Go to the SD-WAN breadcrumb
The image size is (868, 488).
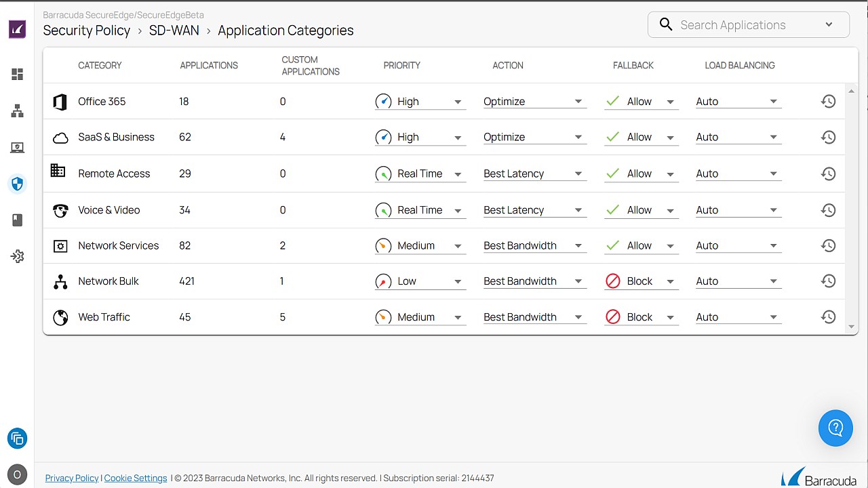tap(174, 30)
